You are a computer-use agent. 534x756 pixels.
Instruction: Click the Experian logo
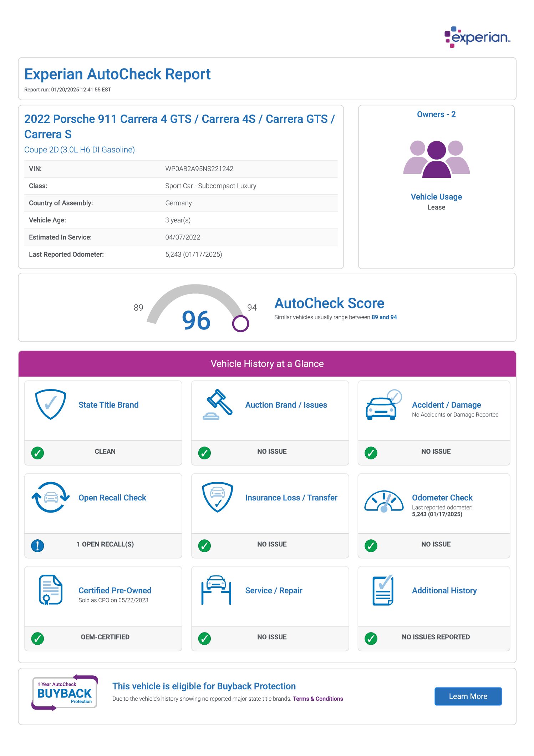(x=477, y=37)
